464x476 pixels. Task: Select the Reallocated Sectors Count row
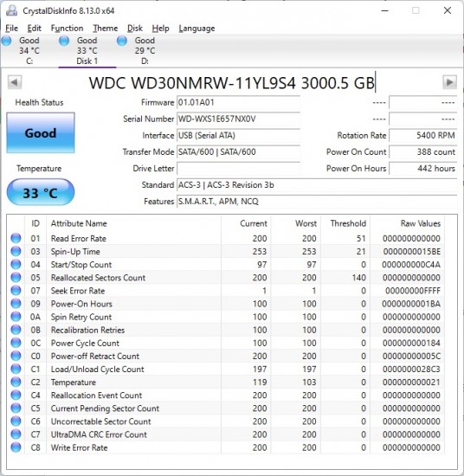point(226,278)
